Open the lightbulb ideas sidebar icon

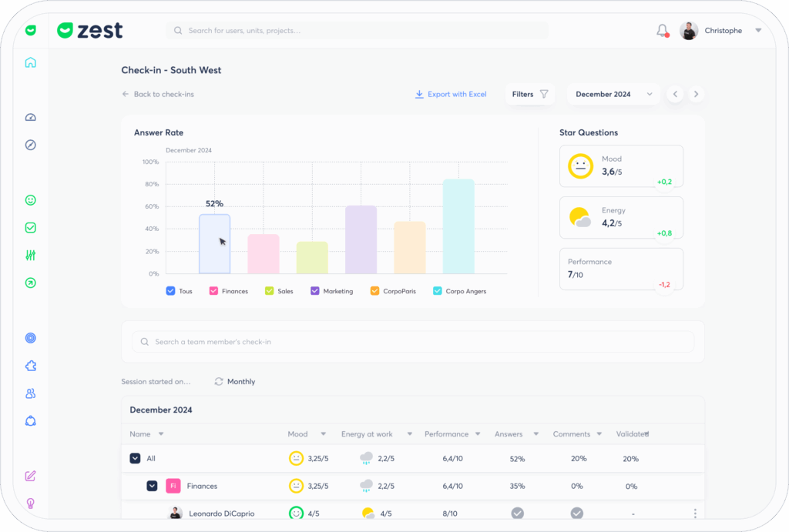pos(31,504)
